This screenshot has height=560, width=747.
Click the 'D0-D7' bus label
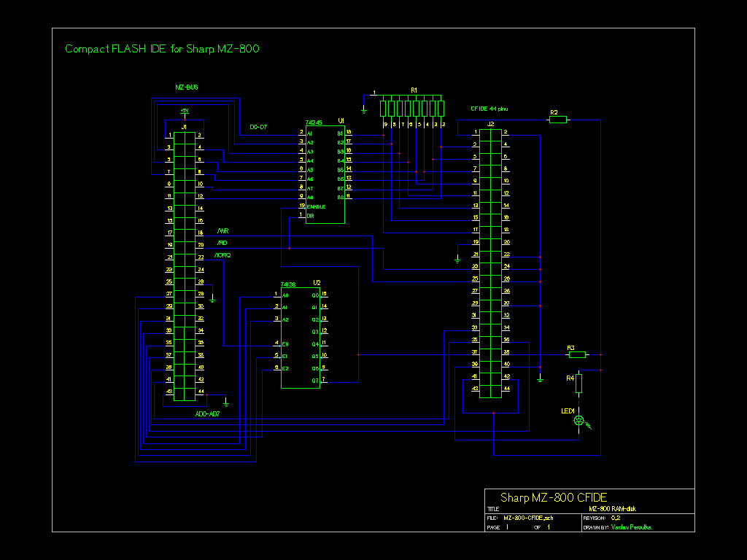click(258, 127)
